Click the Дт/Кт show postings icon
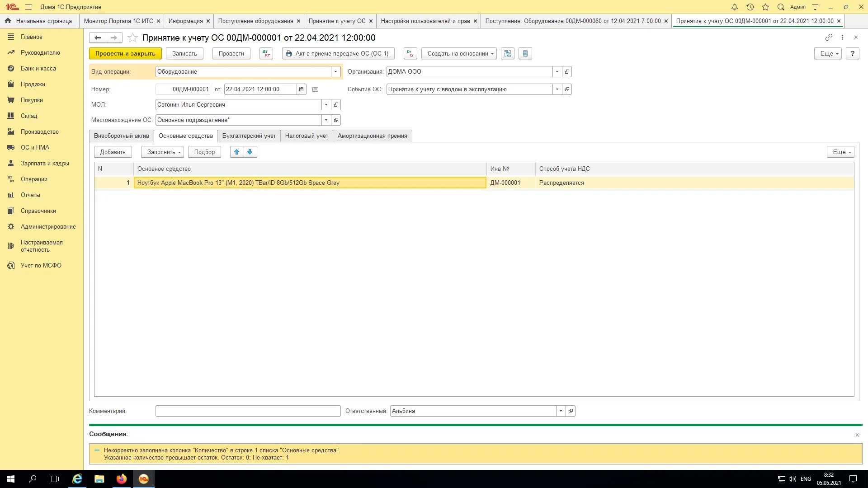This screenshot has height=488, width=868. click(x=266, y=53)
